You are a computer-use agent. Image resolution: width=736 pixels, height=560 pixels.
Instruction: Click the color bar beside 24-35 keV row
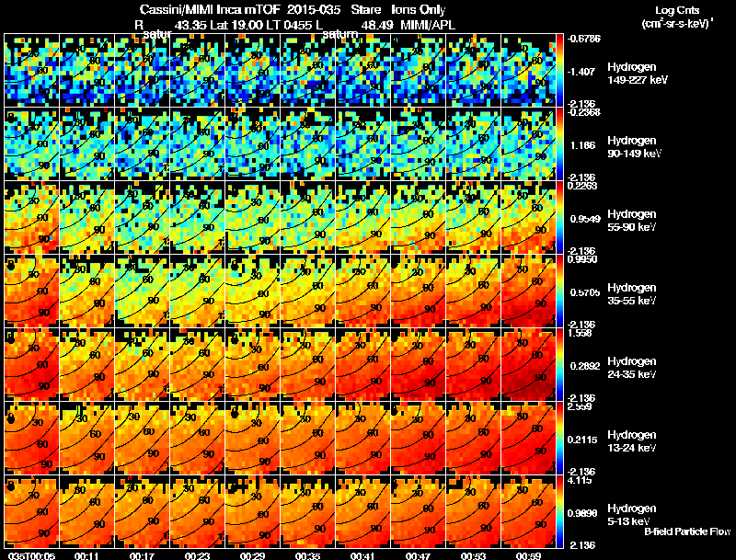[560, 364]
